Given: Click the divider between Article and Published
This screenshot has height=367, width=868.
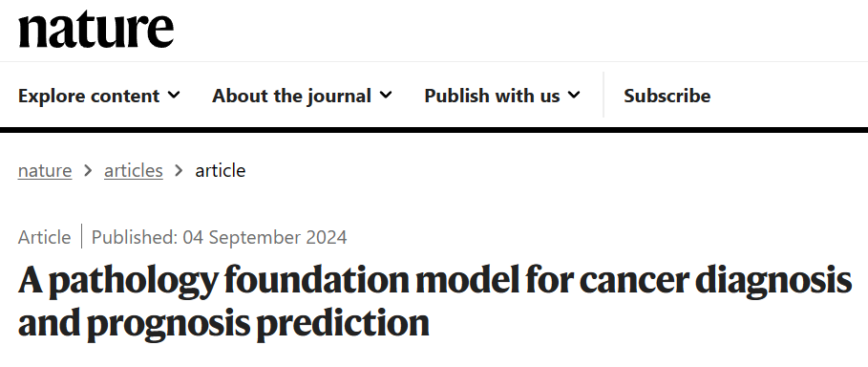Looking at the screenshot, I should point(81,236).
